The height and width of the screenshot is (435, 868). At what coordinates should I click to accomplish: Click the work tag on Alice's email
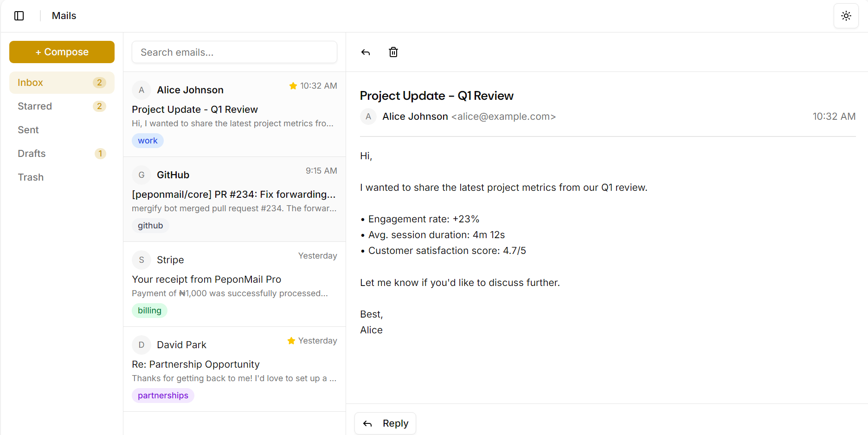(148, 140)
